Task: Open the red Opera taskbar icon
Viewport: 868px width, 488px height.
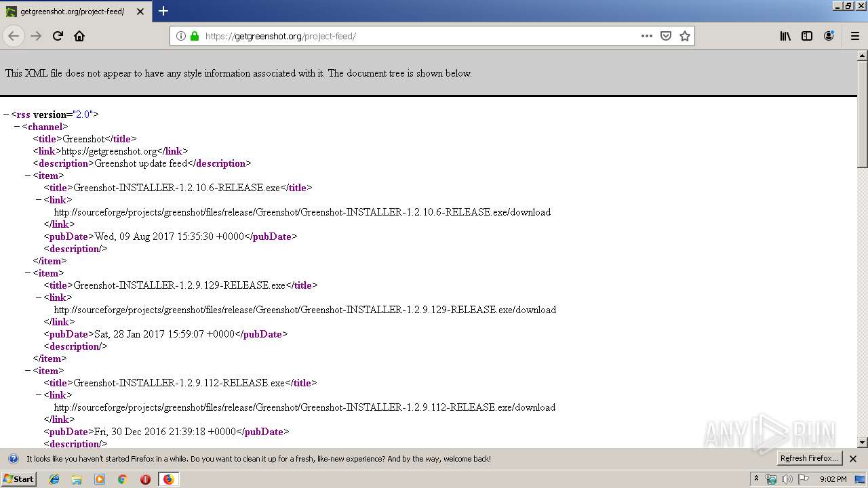Action: [x=145, y=479]
